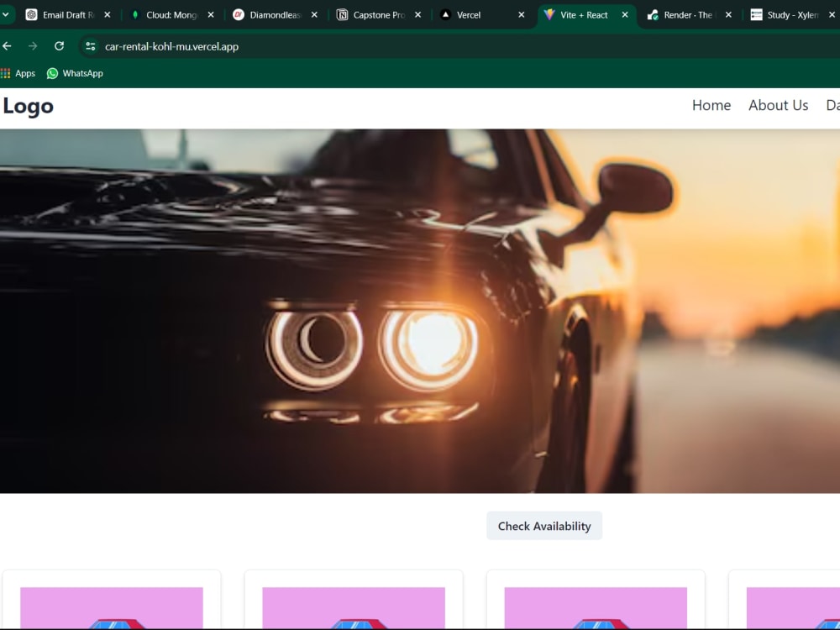Open the WhatsApp bookmark
This screenshot has width=840, height=630.
[x=75, y=73]
